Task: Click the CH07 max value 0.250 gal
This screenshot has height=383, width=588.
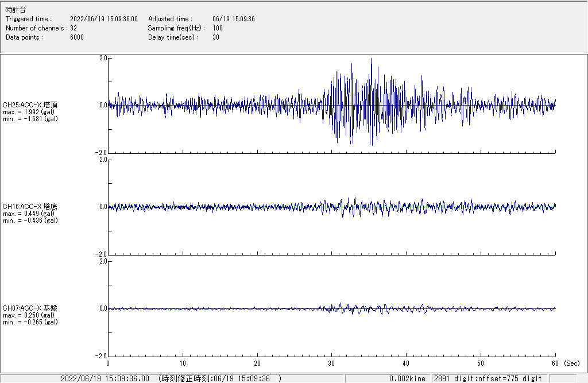Action: tap(30, 315)
